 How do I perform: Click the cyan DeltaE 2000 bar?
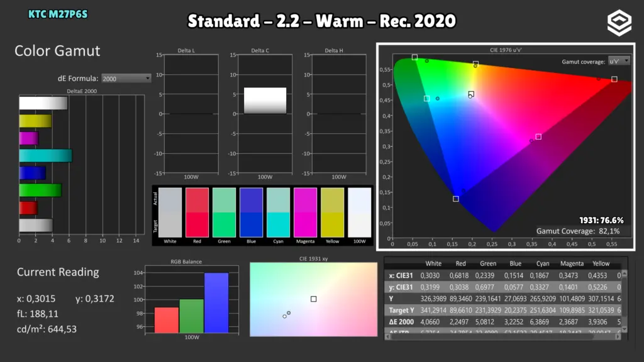[x=45, y=156]
